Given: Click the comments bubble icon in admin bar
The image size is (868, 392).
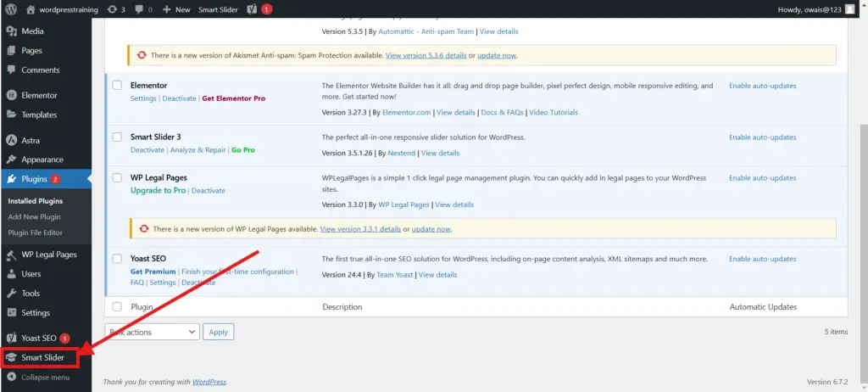Looking at the screenshot, I should pyautogui.click(x=140, y=9).
